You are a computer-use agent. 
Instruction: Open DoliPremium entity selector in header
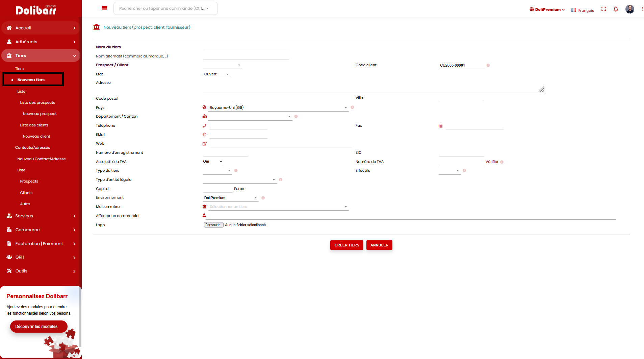(547, 9)
